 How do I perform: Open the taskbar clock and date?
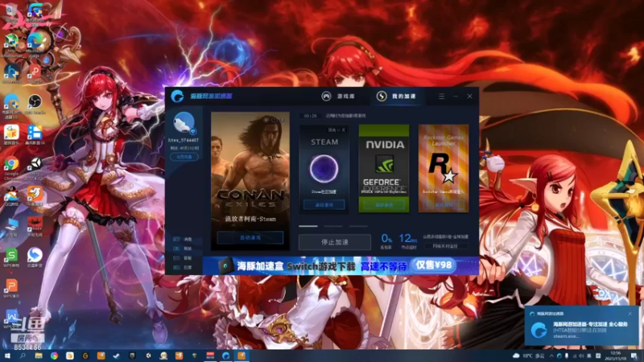click(x=616, y=356)
